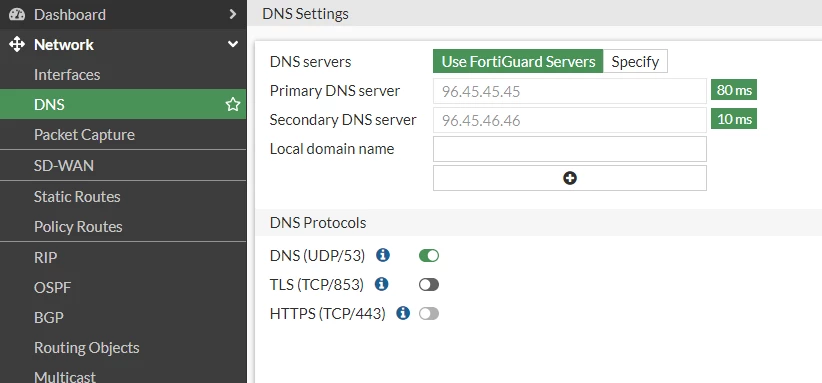Click the Primary DNS server field
This screenshot has width=822, height=383.
(570, 91)
